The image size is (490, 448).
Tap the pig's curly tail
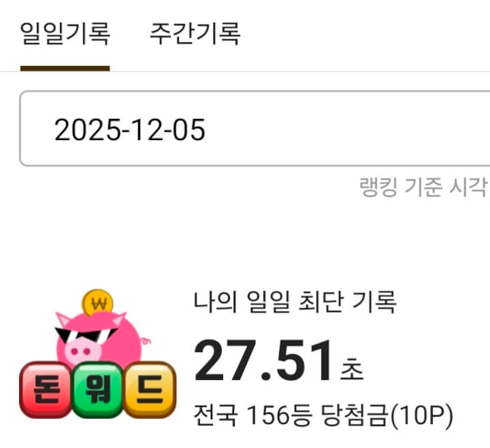point(146,341)
